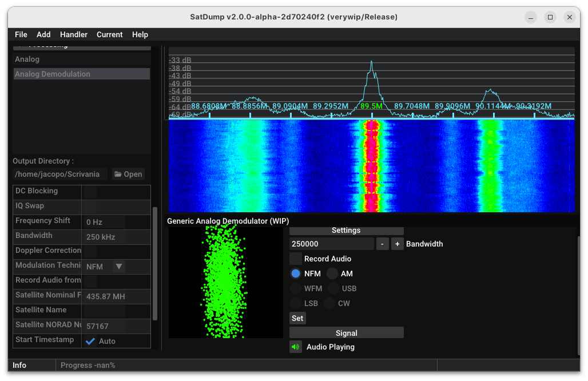Collapse the Signal section header

(x=346, y=333)
